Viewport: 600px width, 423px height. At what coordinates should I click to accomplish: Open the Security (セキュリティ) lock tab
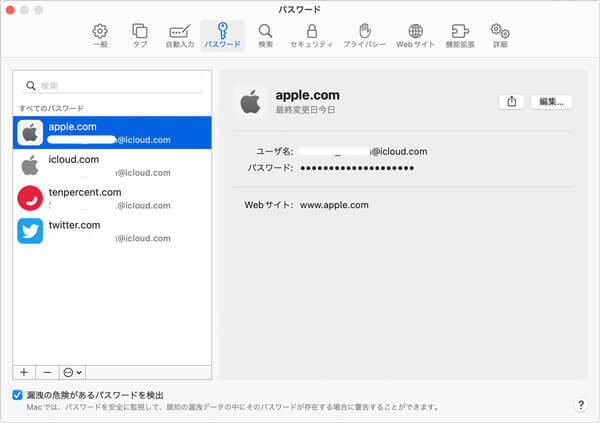click(x=311, y=36)
